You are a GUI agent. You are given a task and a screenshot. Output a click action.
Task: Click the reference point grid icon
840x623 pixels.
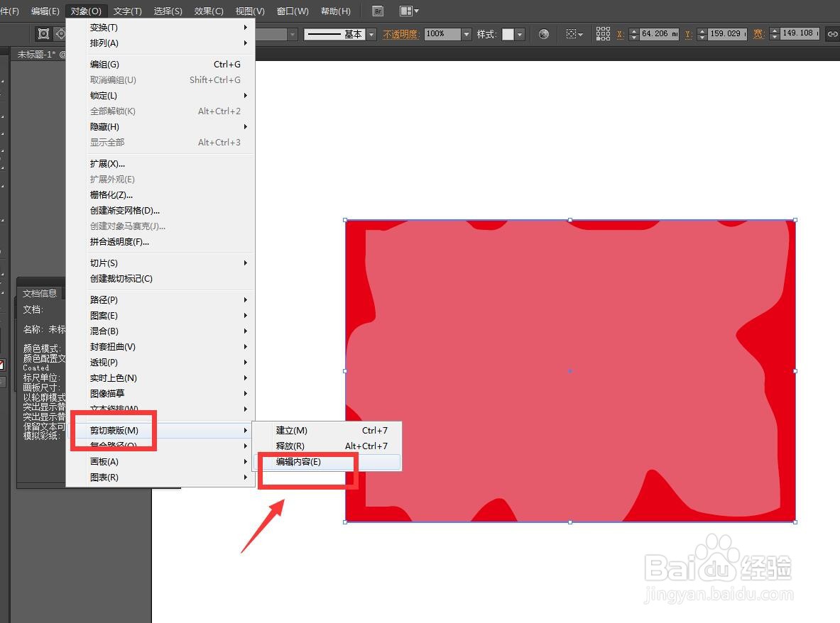pyautogui.click(x=603, y=34)
